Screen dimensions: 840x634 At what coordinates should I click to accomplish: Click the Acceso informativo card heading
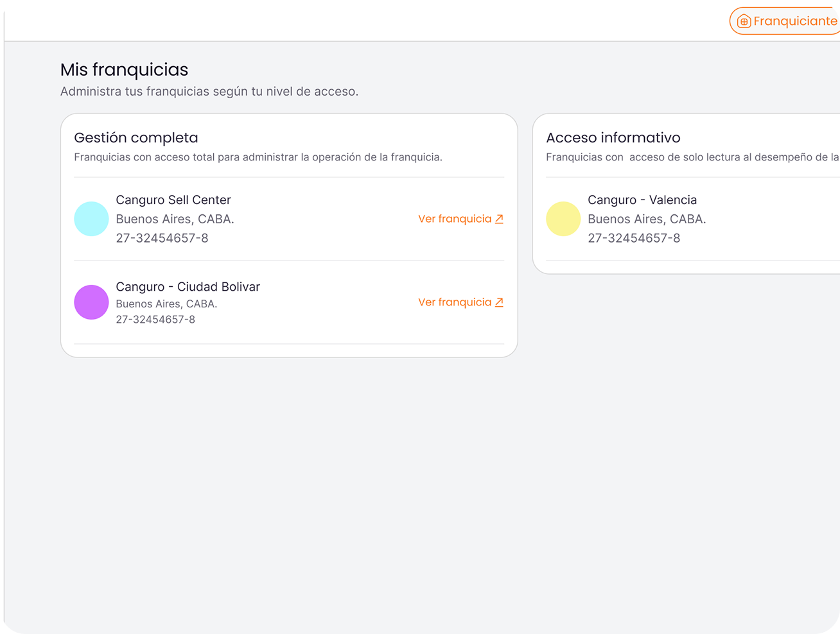point(613,138)
